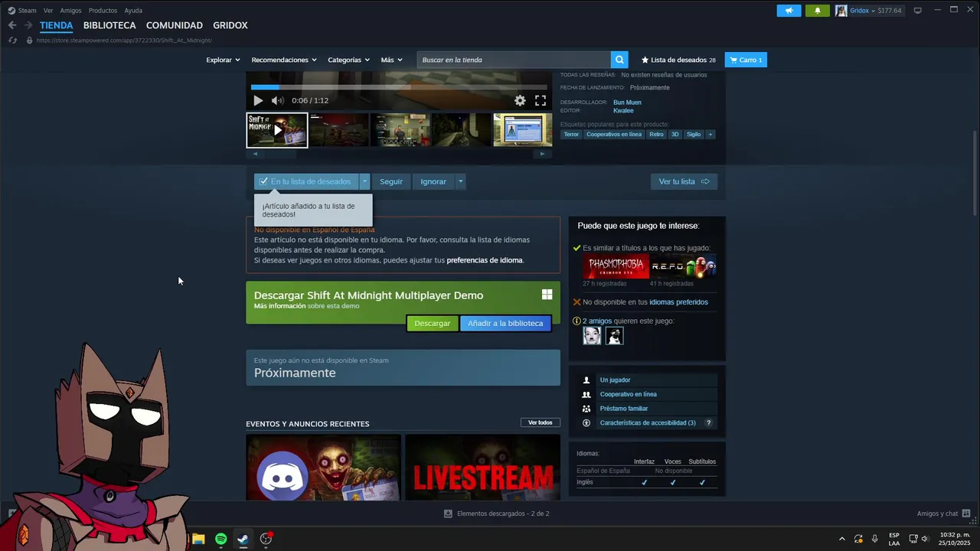Open the Productos menu
The image size is (980, 551).
(x=103, y=11)
